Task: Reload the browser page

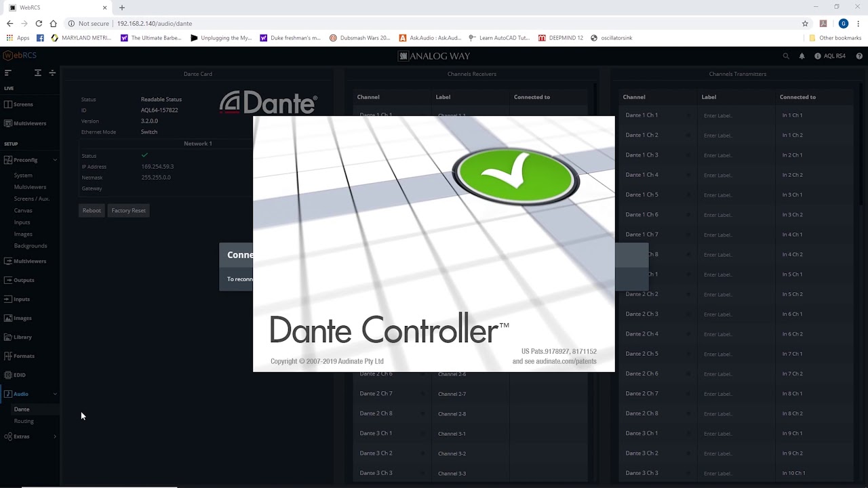Action: click(39, 23)
